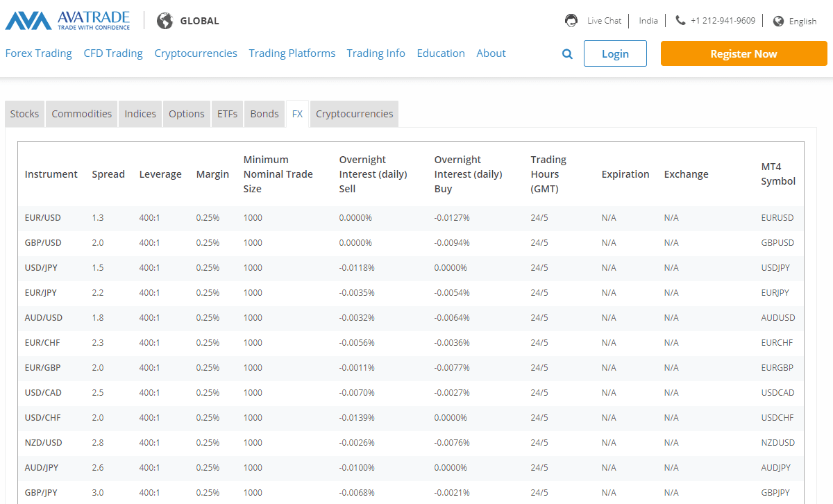Open the ETFs tab

click(x=227, y=114)
